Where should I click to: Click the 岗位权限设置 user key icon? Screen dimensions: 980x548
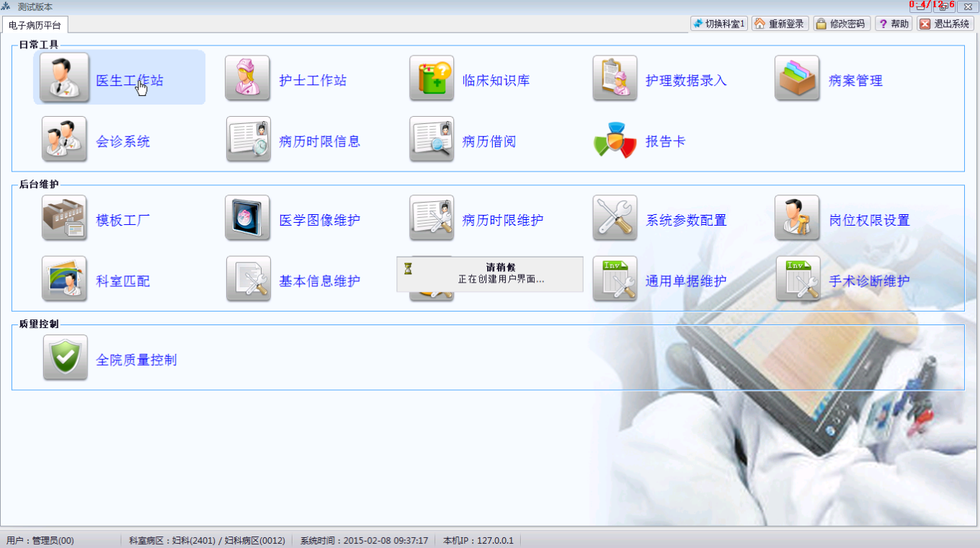click(798, 217)
